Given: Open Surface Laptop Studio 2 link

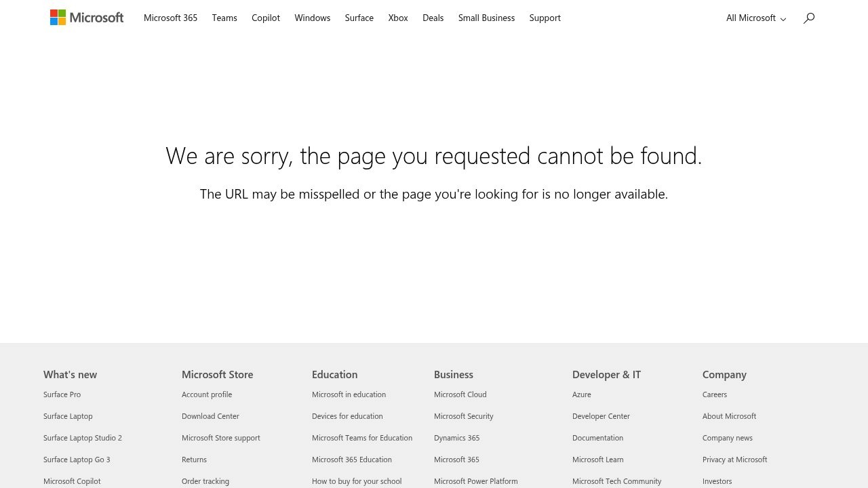Looking at the screenshot, I should 83,438.
